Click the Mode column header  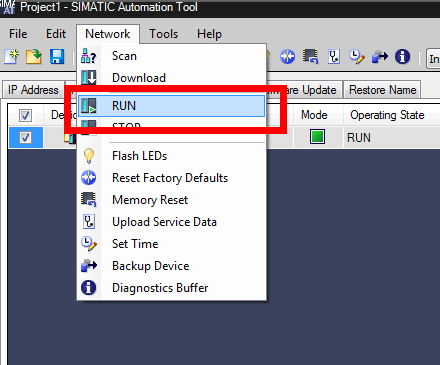click(x=314, y=115)
